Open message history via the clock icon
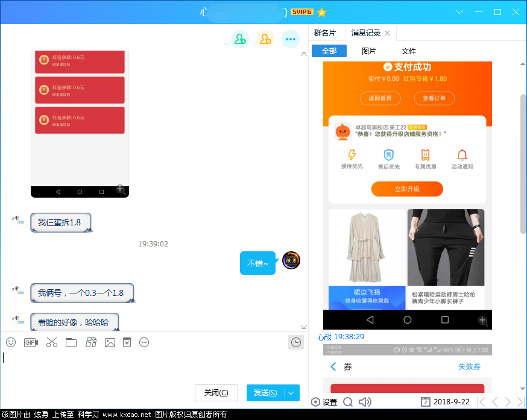Viewport: 527px width, 420px height. click(x=295, y=342)
